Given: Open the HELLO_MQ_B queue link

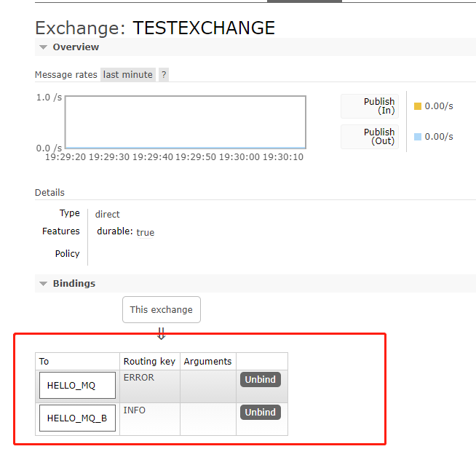Looking at the screenshot, I should click(x=77, y=418).
